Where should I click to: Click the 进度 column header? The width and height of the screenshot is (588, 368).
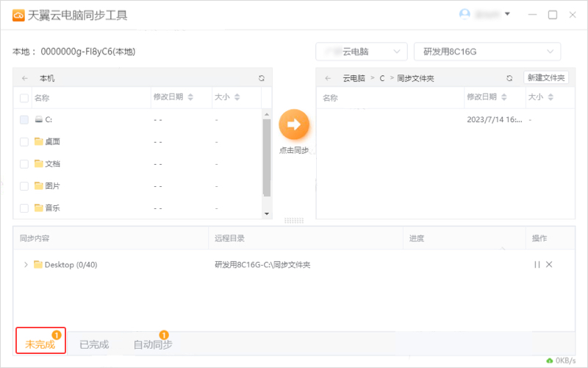(x=417, y=238)
